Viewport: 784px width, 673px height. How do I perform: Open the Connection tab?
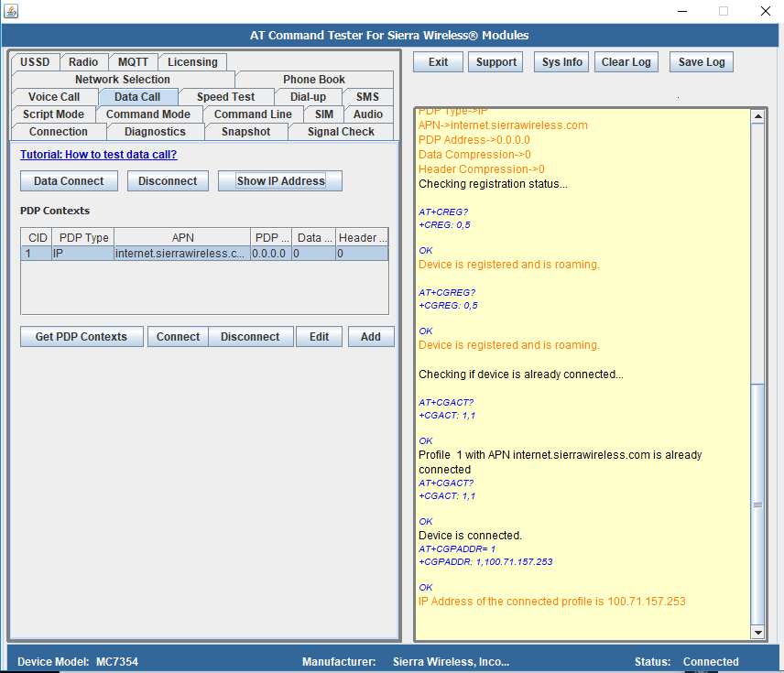pos(59,132)
